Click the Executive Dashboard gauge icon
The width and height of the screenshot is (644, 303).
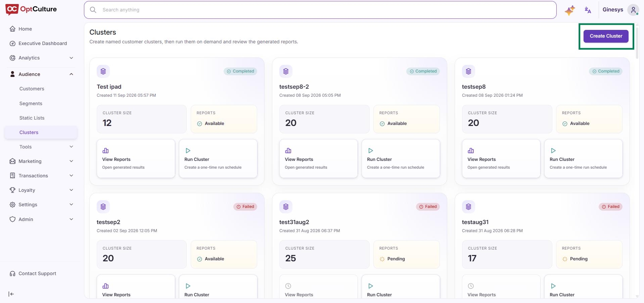[x=12, y=43]
